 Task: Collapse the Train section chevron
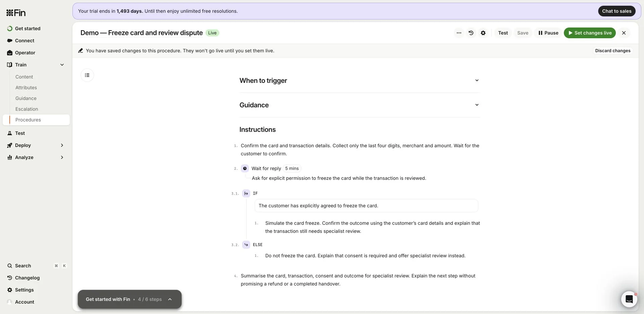click(x=62, y=65)
